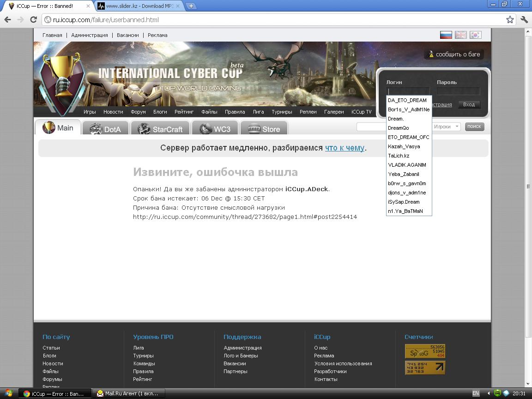Switch to www.slider.kz tab
This screenshot has height=399, width=532.
click(140, 6)
